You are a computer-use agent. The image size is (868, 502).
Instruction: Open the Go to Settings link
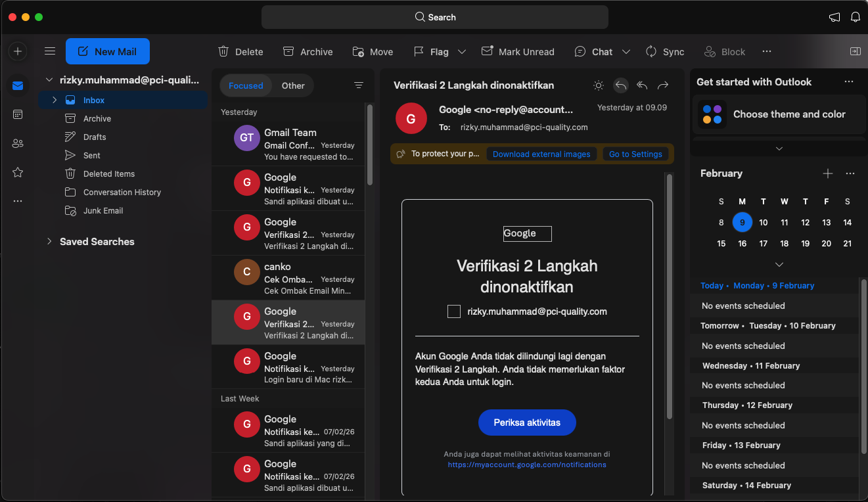point(635,154)
